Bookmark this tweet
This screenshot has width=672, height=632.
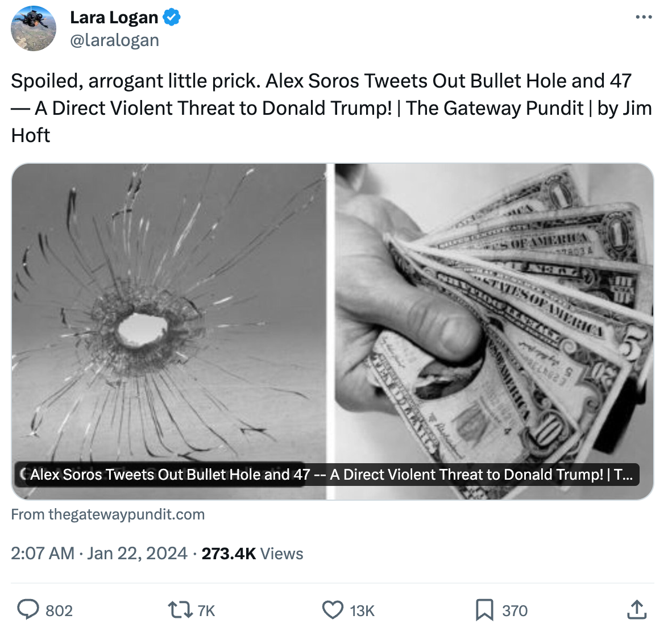point(484,610)
